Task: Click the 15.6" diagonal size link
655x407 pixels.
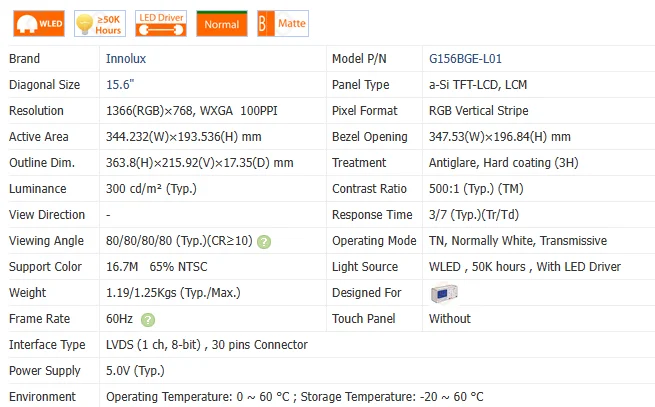Action: (120, 85)
